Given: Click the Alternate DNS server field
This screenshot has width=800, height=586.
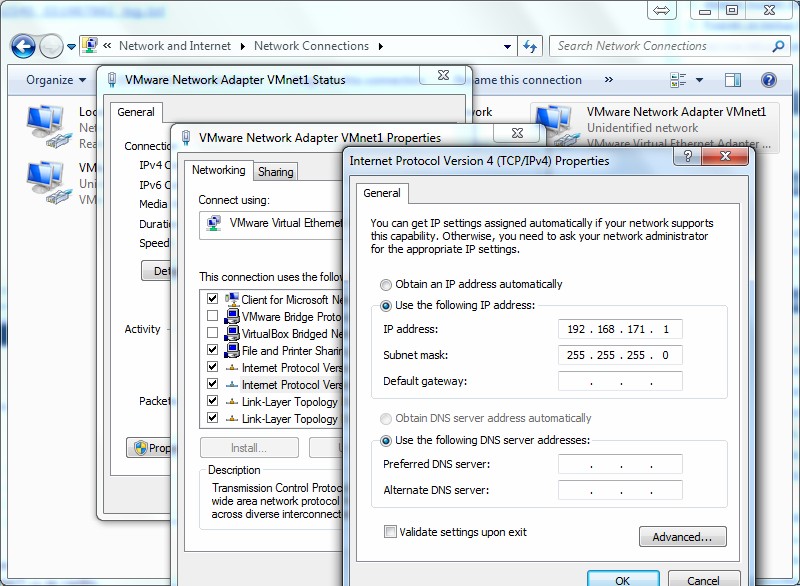Looking at the screenshot, I should (x=620, y=491).
